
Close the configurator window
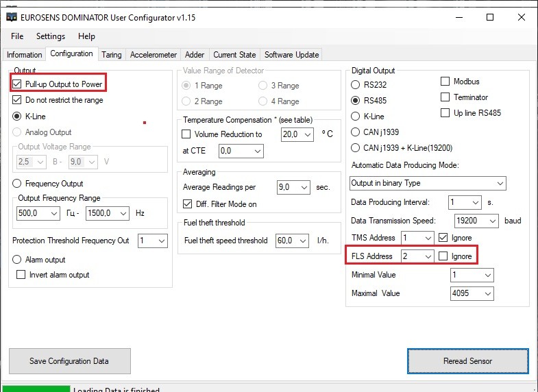click(x=521, y=17)
